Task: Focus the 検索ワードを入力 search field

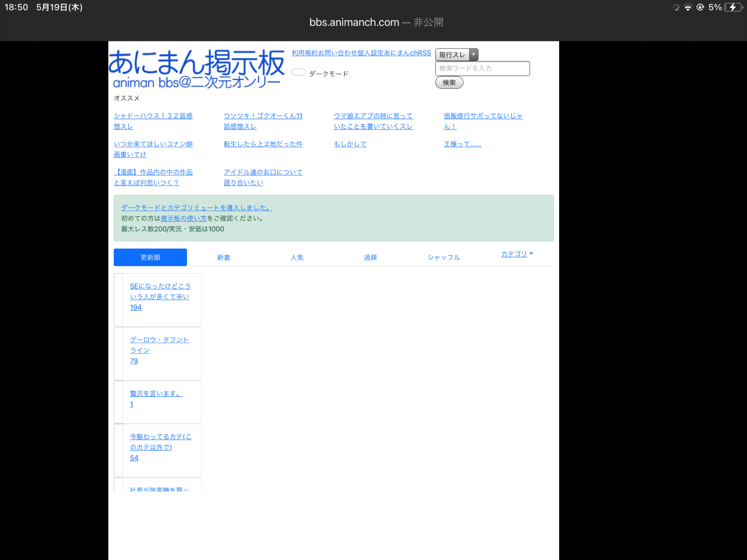Action: click(x=482, y=68)
